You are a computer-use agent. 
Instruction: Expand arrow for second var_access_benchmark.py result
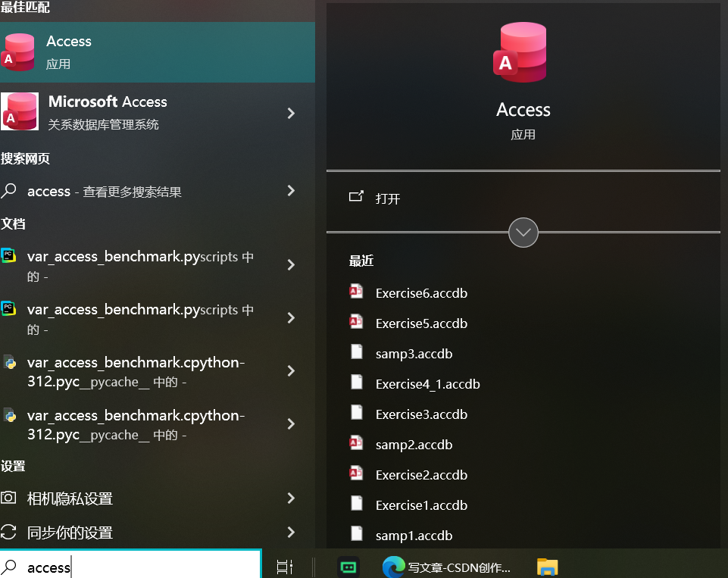click(x=291, y=317)
